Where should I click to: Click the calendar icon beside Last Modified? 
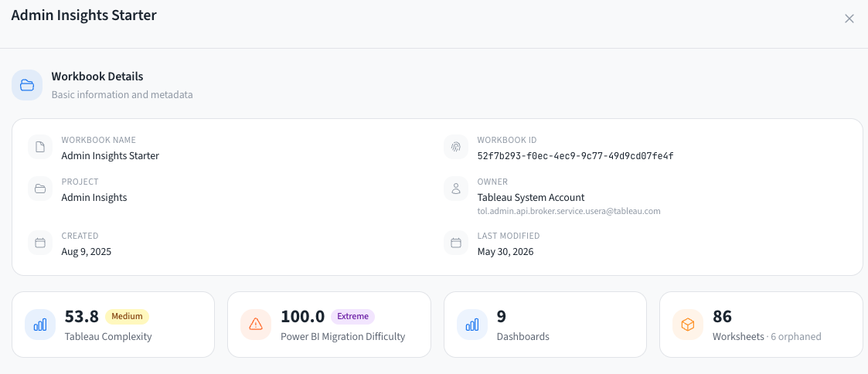pos(456,243)
